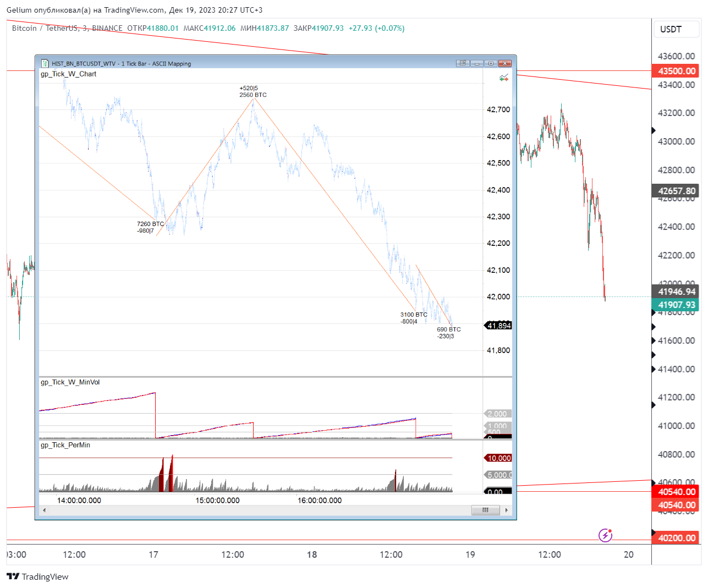Click the left arrow of the tick chart scrollbar
Image resolution: width=708 pixels, height=588 pixels.
tap(45, 510)
